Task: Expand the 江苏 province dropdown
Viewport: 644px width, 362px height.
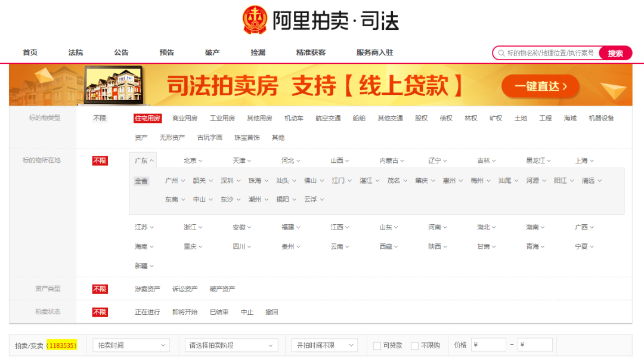Action: (144, 227)
